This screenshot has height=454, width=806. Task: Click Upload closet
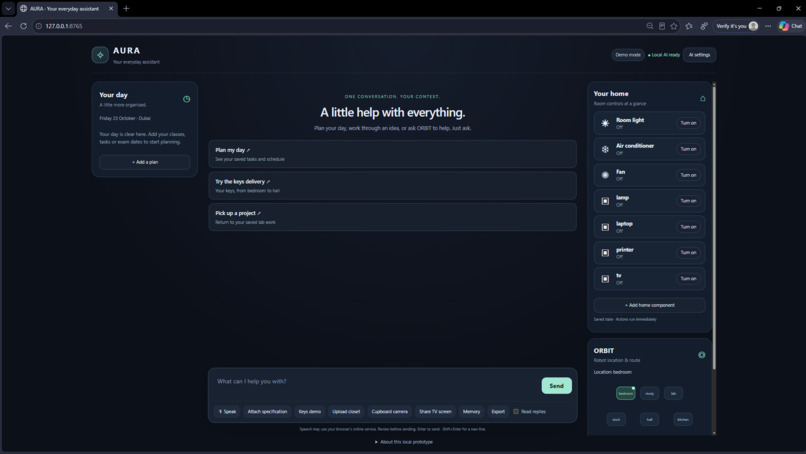coord(346,411)
